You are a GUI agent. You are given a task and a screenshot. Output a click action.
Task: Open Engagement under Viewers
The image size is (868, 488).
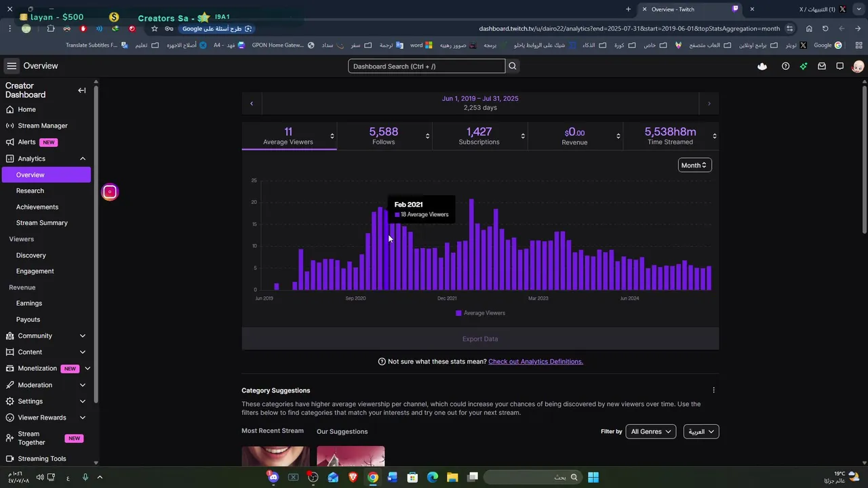coord(46,271)
